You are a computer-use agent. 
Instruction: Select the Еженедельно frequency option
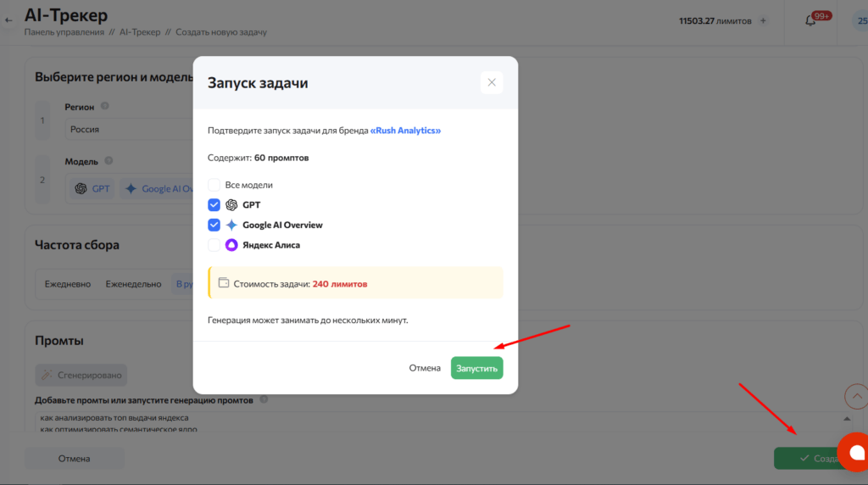coord(133,284)
